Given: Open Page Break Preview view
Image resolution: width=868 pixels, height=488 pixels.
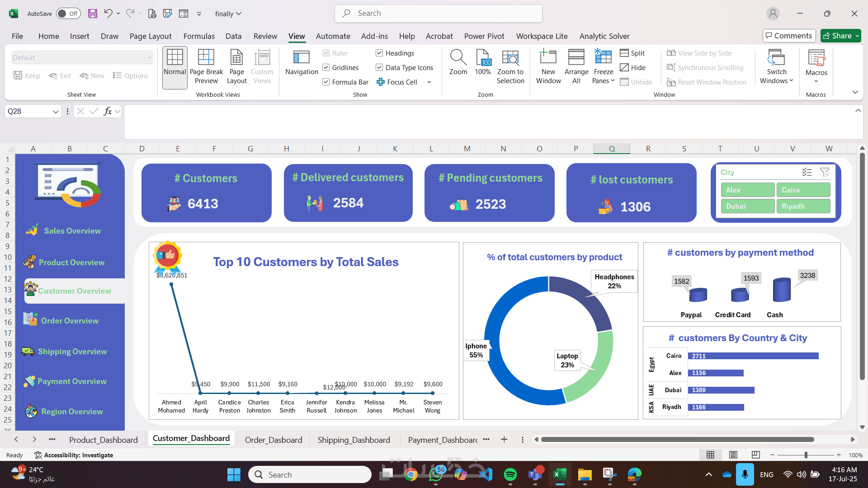Looking at the screenshot, I should (206, 66).
